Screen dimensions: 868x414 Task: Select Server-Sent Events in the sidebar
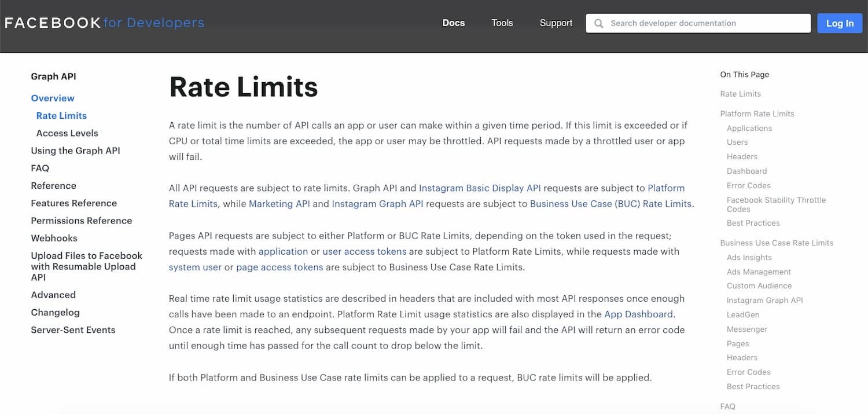pos(73,329)
